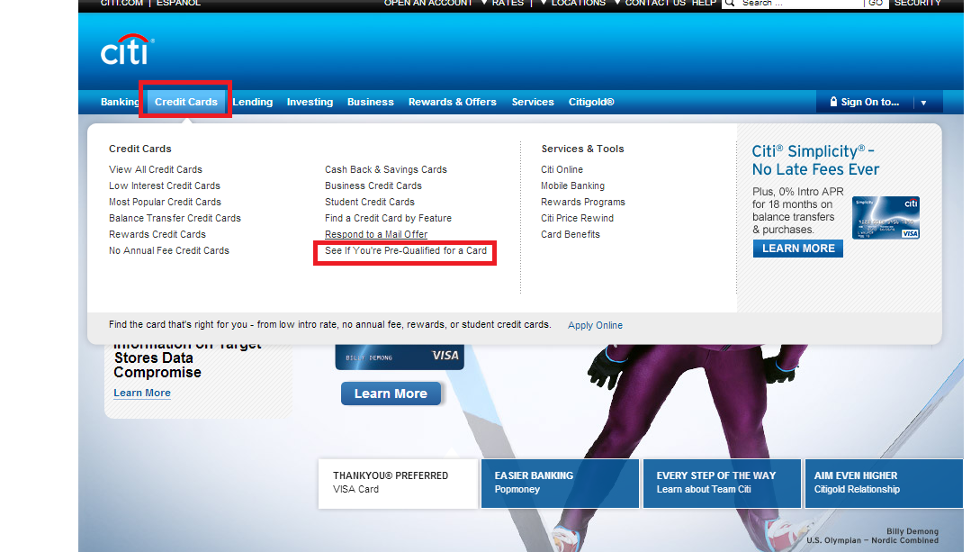Open Low Interest Credit Cards link

click(165, 186)
